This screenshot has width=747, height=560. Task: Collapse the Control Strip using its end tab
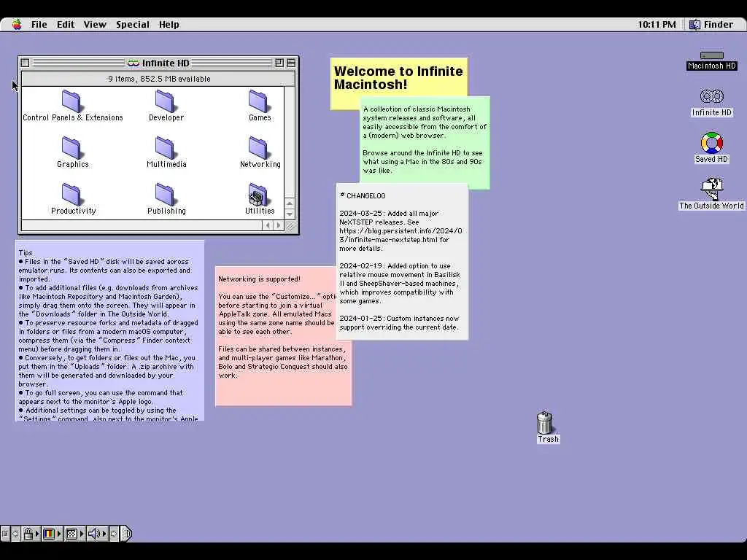[127, 534]
